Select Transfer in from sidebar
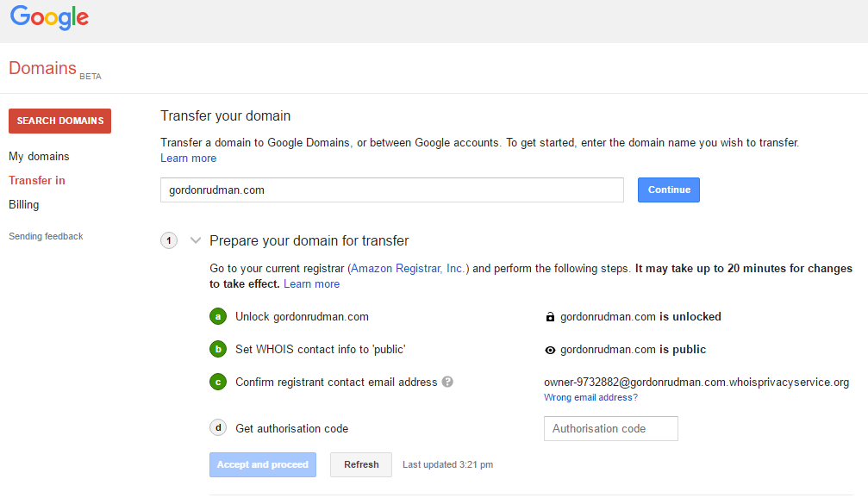Viewport: 868px width, 504px height. [x=36, y=180]
